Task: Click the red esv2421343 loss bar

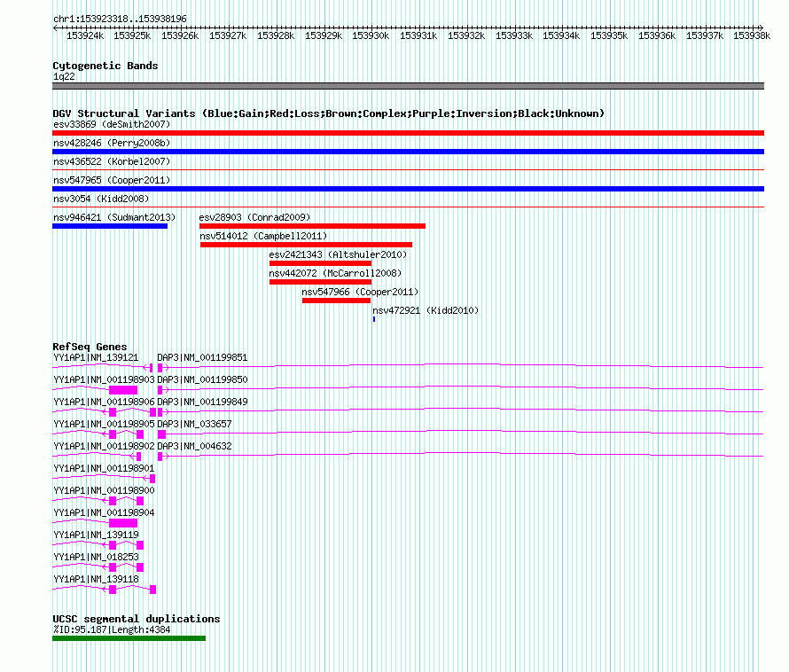Action: click(321, 263)
